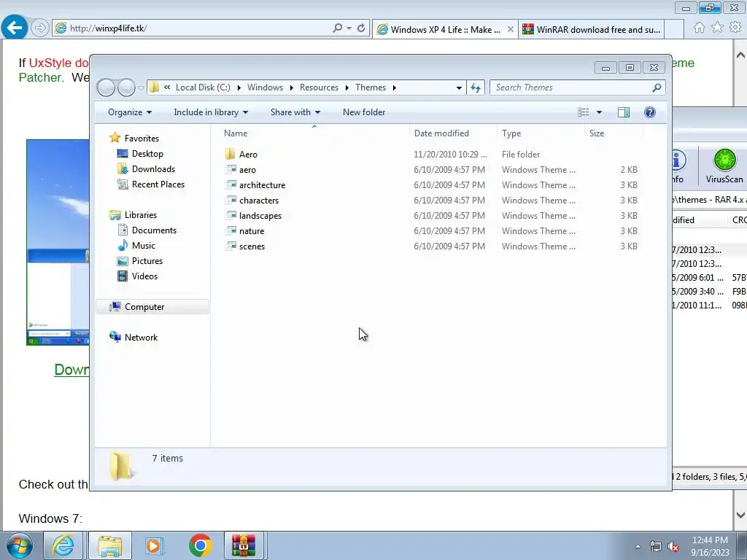Click VirusScan button in WinRAR window

pyautogui.click(x=724, y=166)
